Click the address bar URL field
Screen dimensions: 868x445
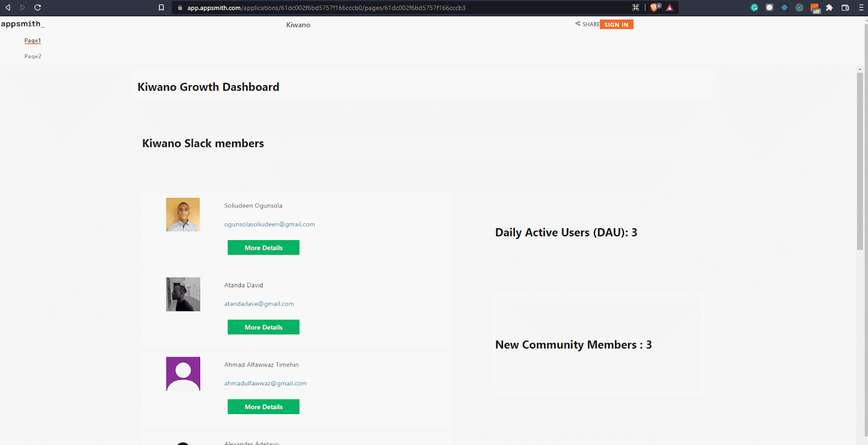click(380, 8)
